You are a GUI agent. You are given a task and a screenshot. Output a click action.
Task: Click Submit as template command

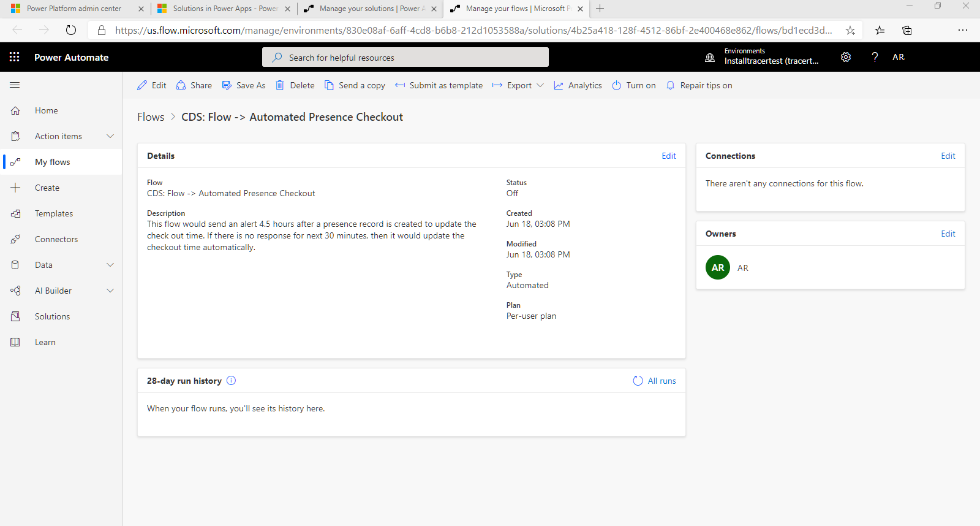[439, 85]
